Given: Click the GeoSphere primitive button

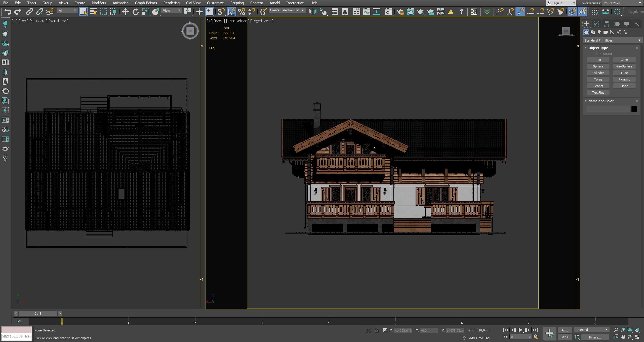Looking at the screenshot, I should click(624, 66).
